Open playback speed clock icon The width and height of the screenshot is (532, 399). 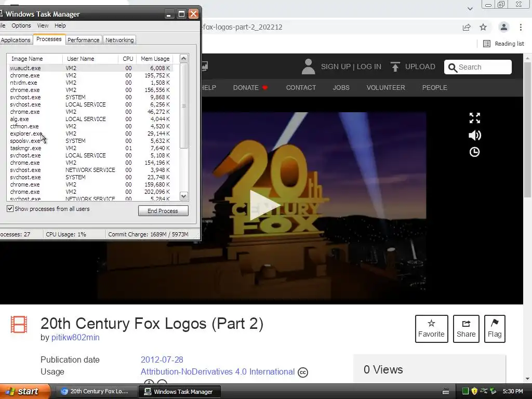[x=474, y=152]
